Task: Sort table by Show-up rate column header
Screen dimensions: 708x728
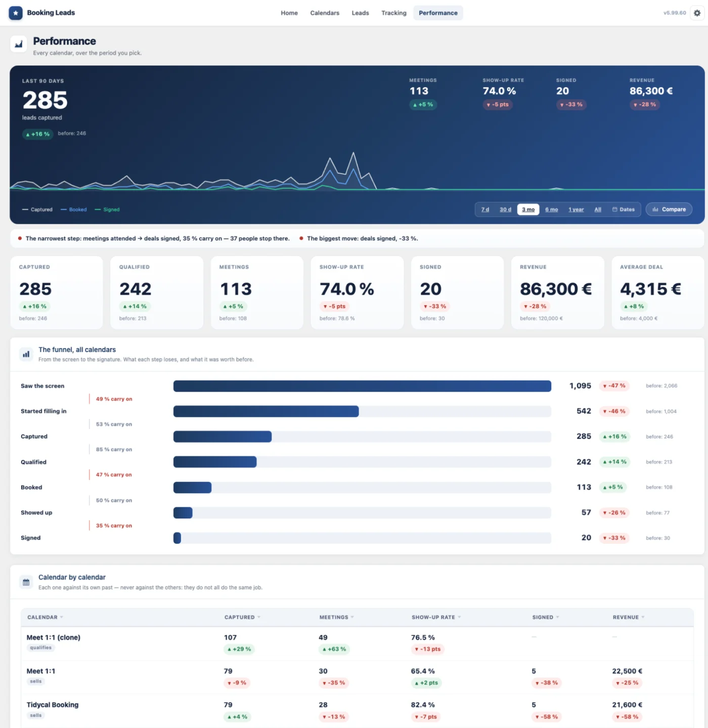Action: [x=436, y=617]
